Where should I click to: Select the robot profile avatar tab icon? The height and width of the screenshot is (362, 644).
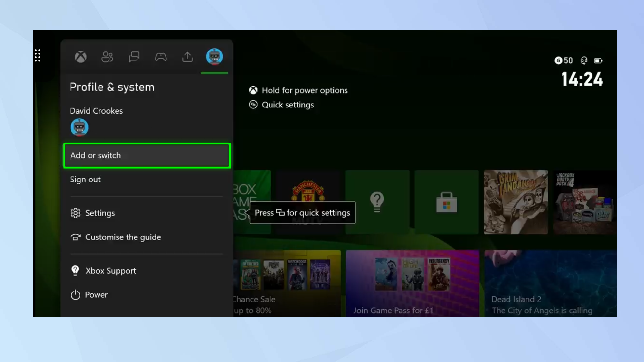coord(214,57)
